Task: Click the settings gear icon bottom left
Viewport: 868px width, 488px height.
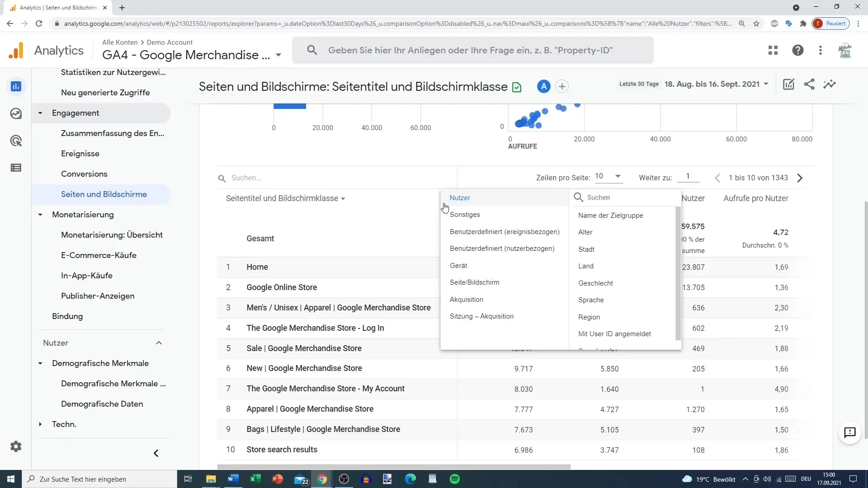Action: coord(15,446)
